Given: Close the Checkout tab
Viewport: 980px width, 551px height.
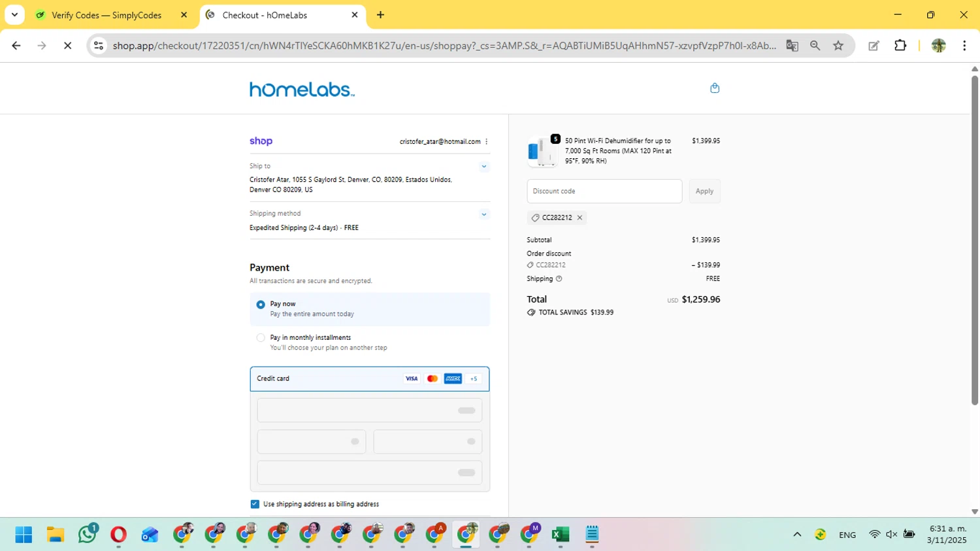Looking at the screenshot, I should coord(355,15).
